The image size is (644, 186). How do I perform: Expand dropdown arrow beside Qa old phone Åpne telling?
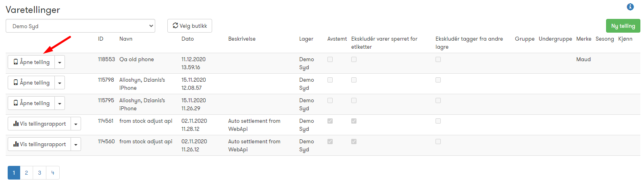click(60, 62)
